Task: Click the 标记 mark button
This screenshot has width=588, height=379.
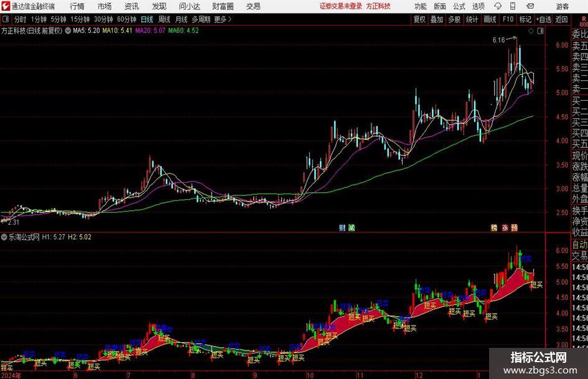Action: click(525, 19)
